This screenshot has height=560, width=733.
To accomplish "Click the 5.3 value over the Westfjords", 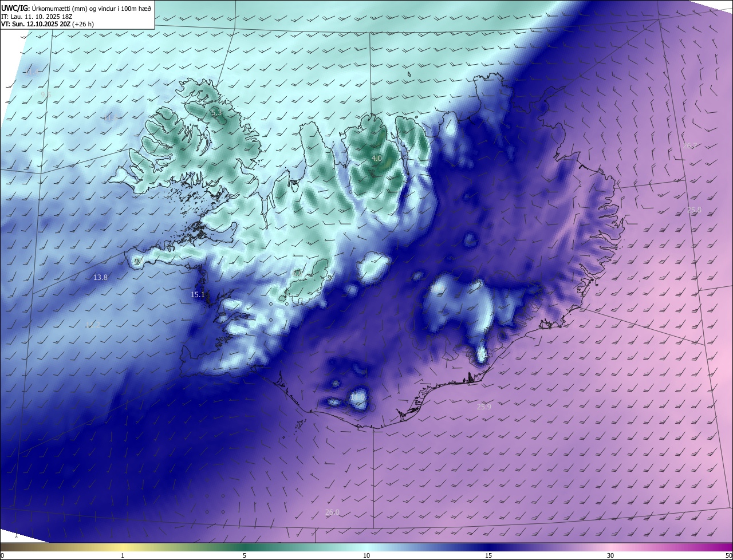I will pos(216,113).
